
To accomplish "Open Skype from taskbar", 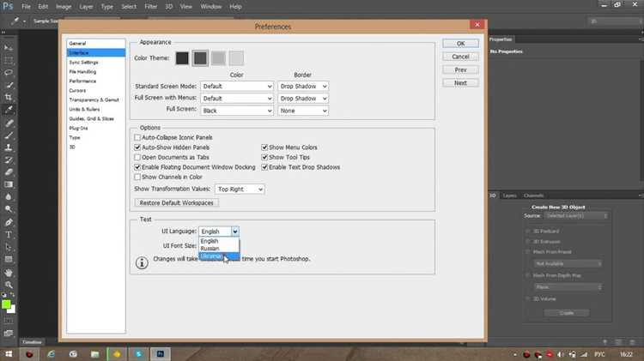I will (138, 354).
